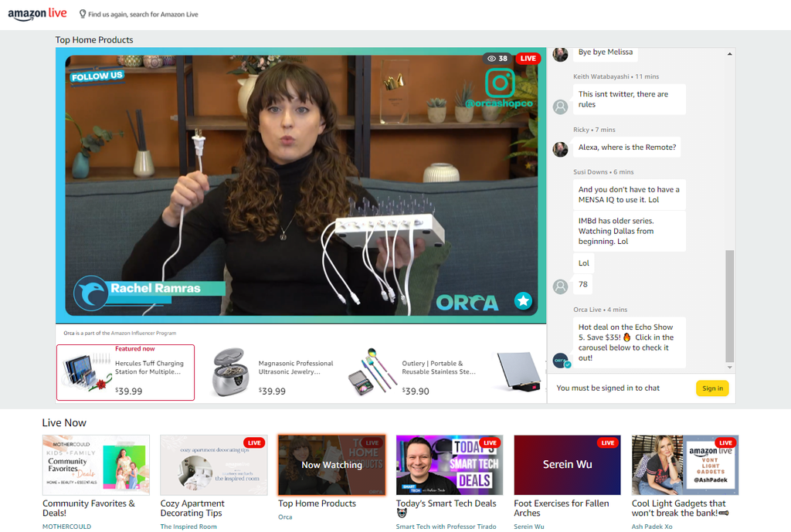Screen dimensions: 791x532
Task: Click "Find us again, search for Amazon Live"
Action: coord(143,15)
